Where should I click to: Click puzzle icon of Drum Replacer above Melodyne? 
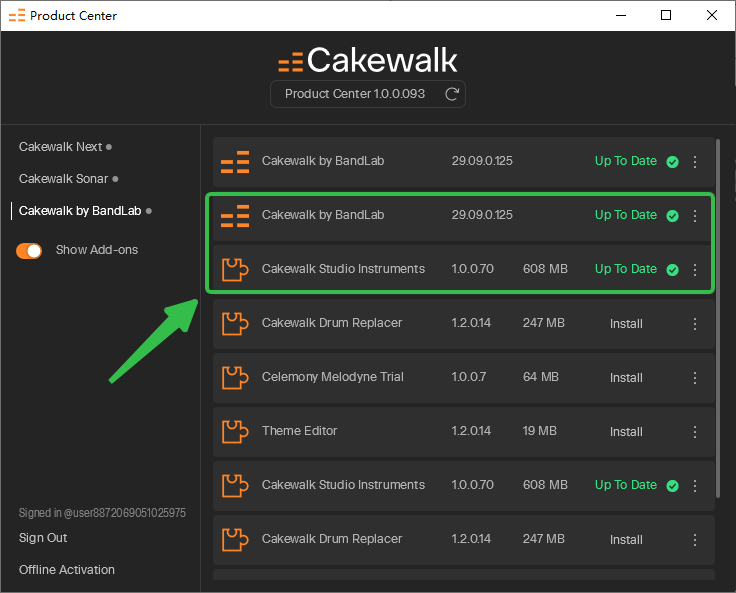235,323
